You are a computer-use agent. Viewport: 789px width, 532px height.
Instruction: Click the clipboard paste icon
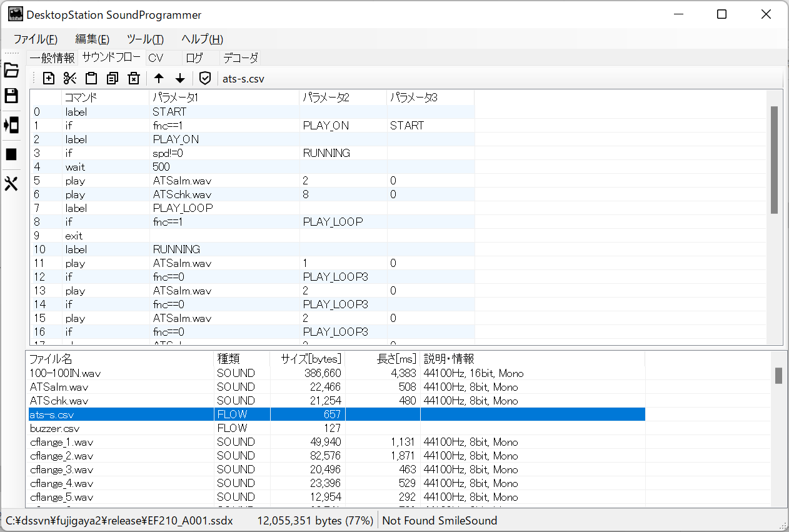point(91,78)
